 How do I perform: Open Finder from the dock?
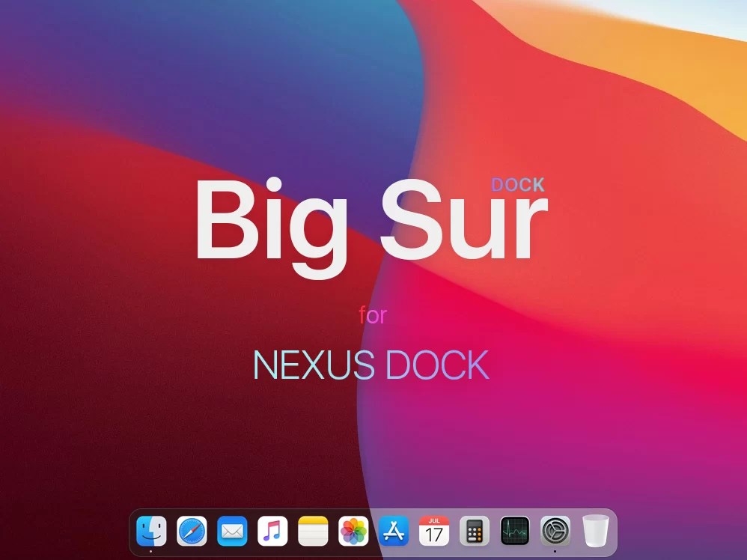(x=151, y=531)
